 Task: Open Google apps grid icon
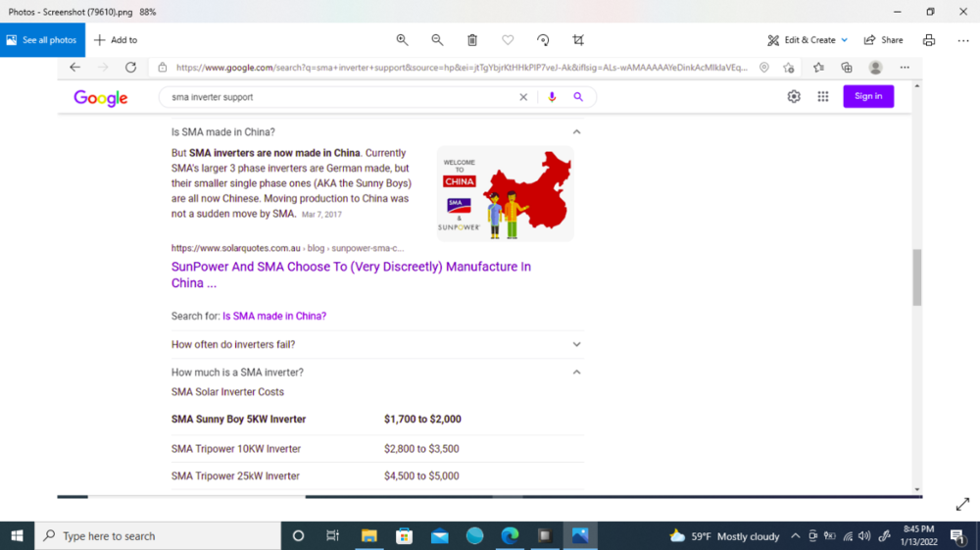point(823,96)
